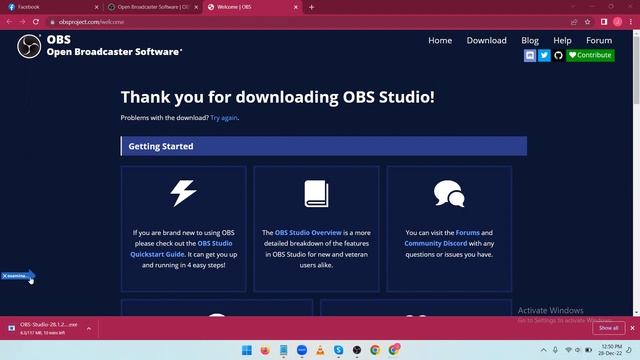Screen dimensions: 640x360
Task: Open the browser side panel icon
Action: tap(604, 22)
